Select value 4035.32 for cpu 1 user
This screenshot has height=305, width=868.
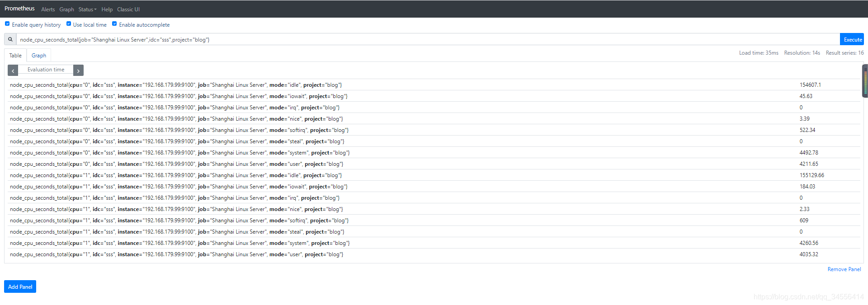809,254
